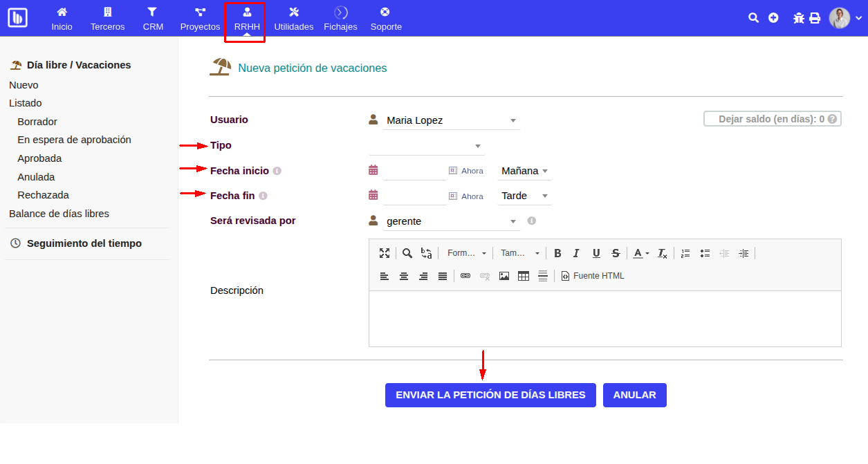Screen dimensions: 868x464
Task: Click the Fecha fin date input field
Action: (414, 196)
